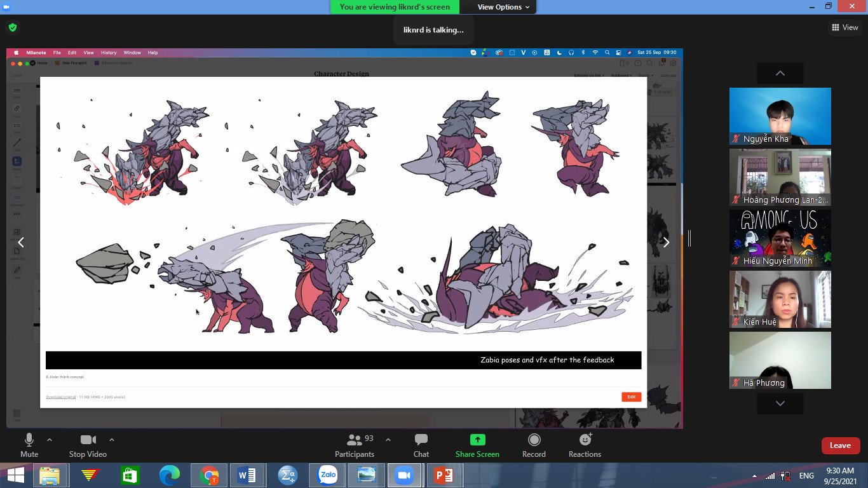Open the File menu in Milanote
Viewport: 868px width, 488px height.
click(57, 53)
